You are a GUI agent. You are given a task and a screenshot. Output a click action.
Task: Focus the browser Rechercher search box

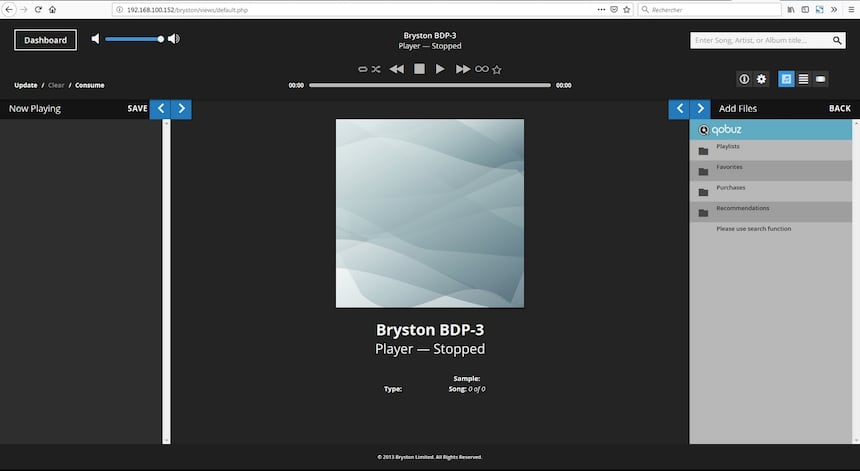point(710,9)
